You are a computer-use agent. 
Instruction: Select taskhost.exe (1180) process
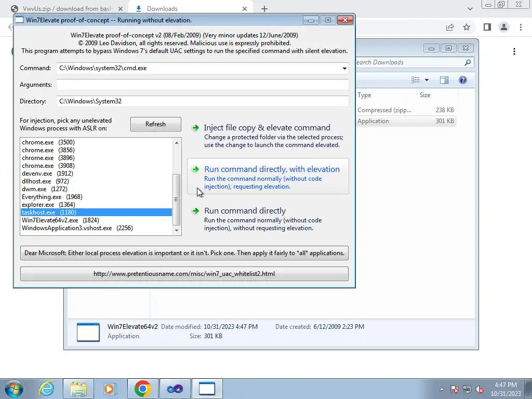96,212
